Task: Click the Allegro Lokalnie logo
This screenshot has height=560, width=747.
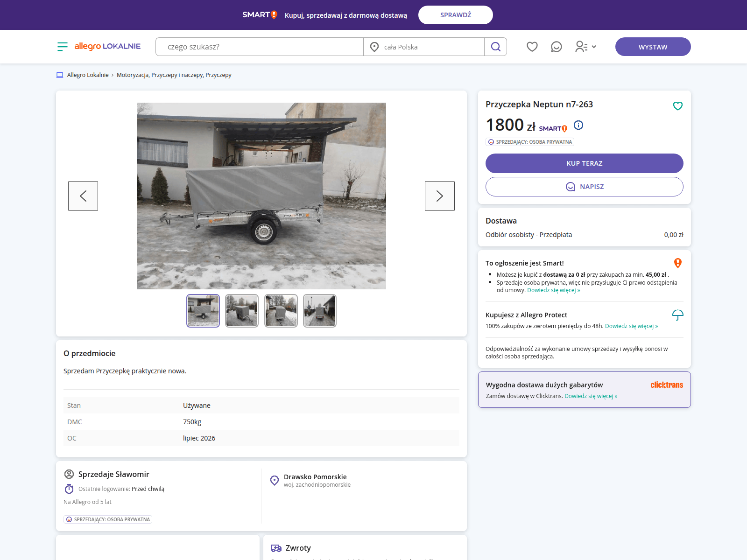Action: 107,46
